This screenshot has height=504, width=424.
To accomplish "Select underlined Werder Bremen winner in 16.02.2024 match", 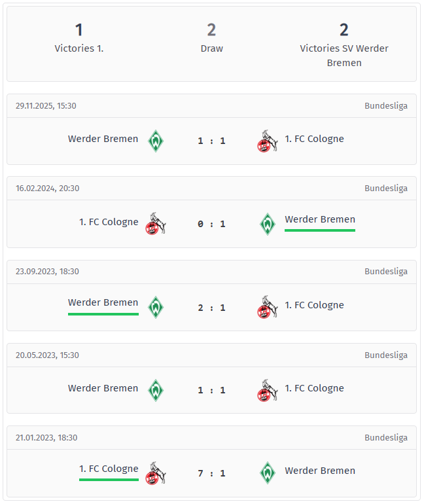I will tap(320, 220).
